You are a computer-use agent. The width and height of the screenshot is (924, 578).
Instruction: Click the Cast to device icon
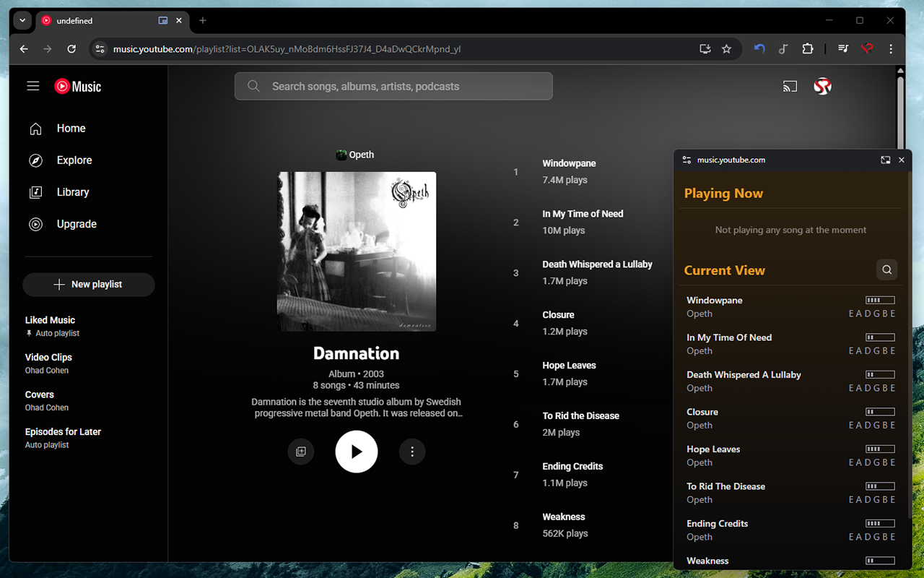[x=790, y=87]
